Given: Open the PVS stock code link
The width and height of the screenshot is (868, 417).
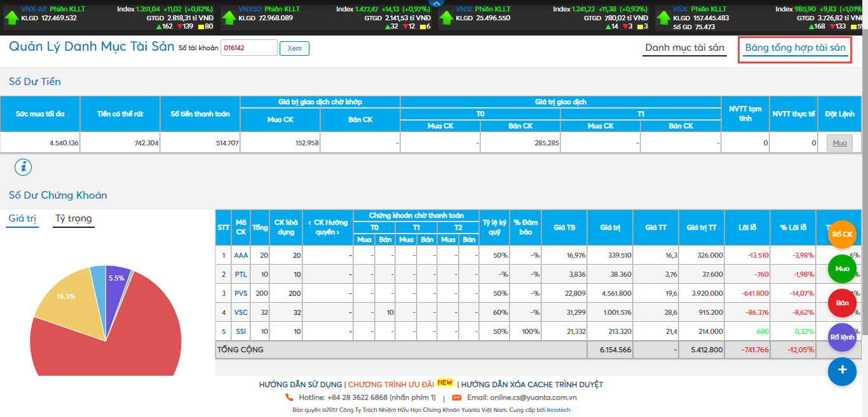Looking at the screenshot, I should click(241, 293).
